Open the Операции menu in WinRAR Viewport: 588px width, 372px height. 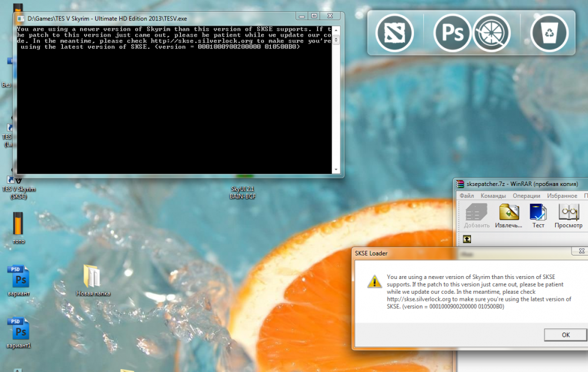coord(526,195)
